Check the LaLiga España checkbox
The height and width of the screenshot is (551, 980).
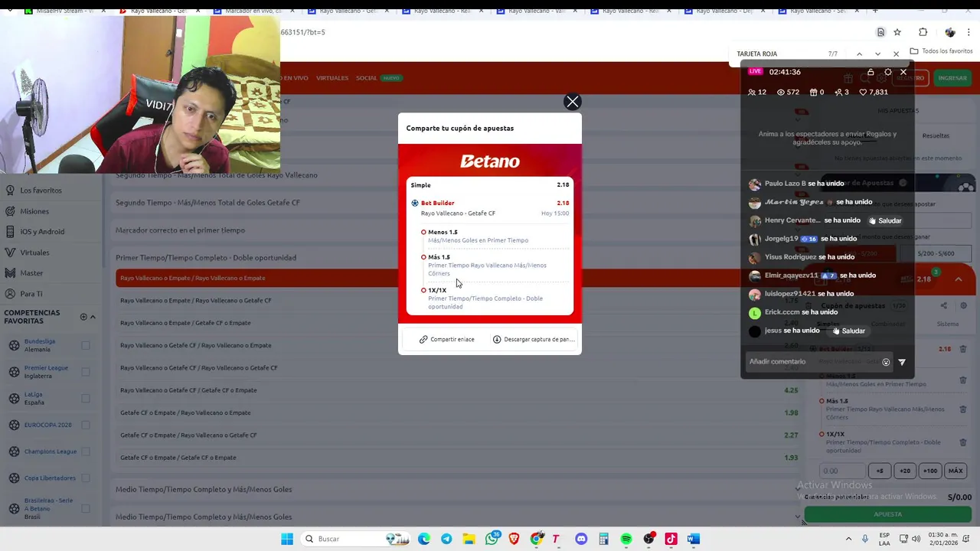pyautogui.click(x=86, y=398)
